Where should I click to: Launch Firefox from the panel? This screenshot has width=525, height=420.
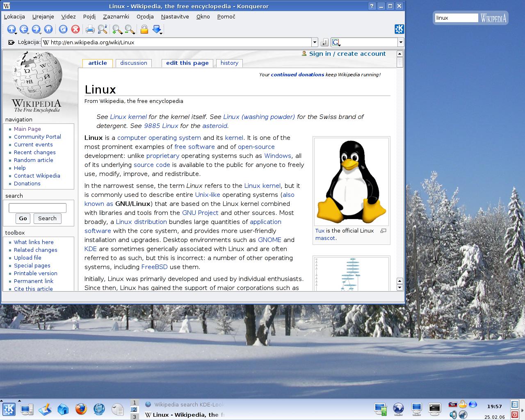click(x=81, y=409)
